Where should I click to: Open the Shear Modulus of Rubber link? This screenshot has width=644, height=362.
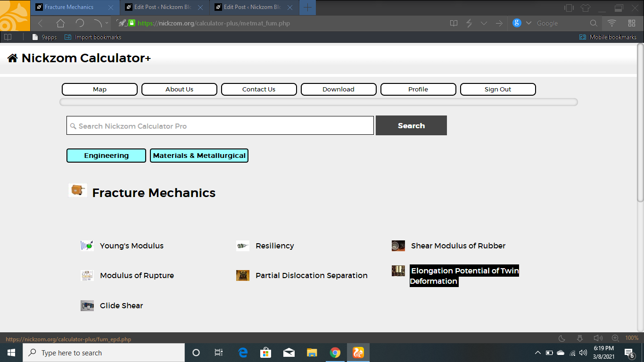pos(458,246)
